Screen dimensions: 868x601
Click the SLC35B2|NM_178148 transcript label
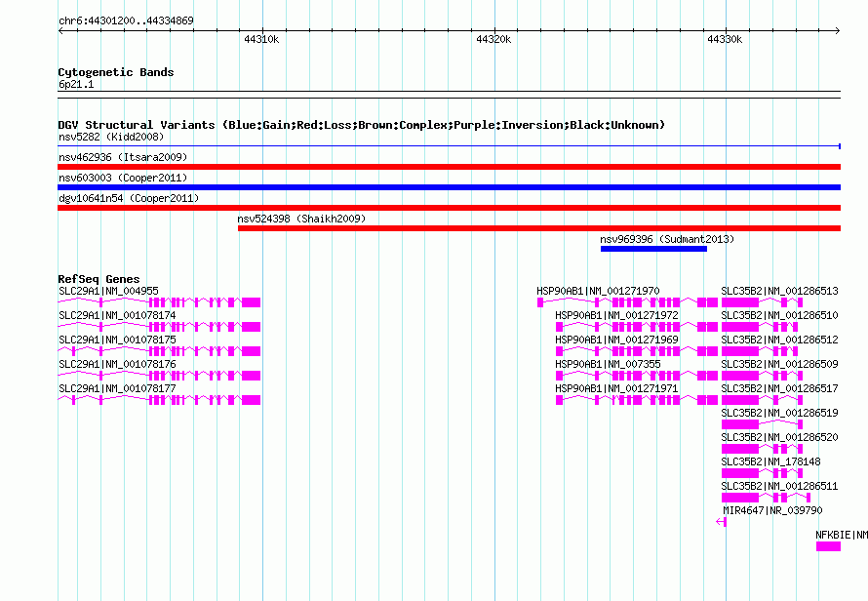tap(770, 461)
